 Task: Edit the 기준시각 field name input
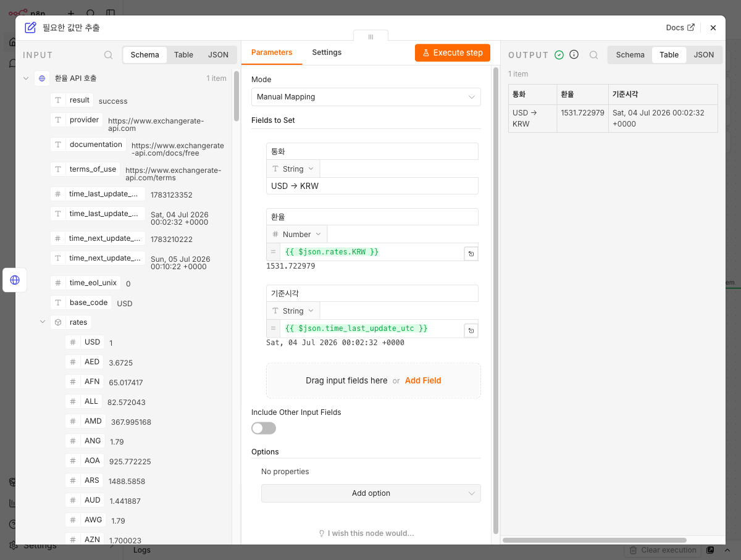coord(372,293)
